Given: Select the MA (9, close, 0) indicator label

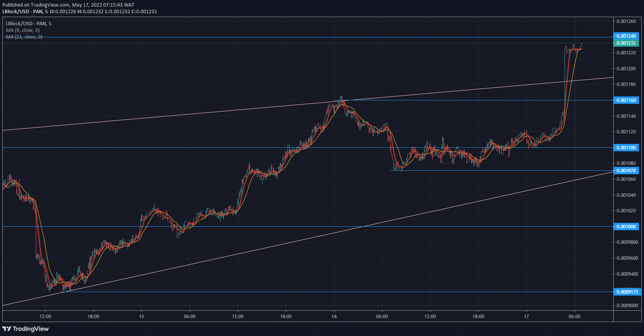Looking at the screenshot, I should pyautogui.click(x=23, y=30).
